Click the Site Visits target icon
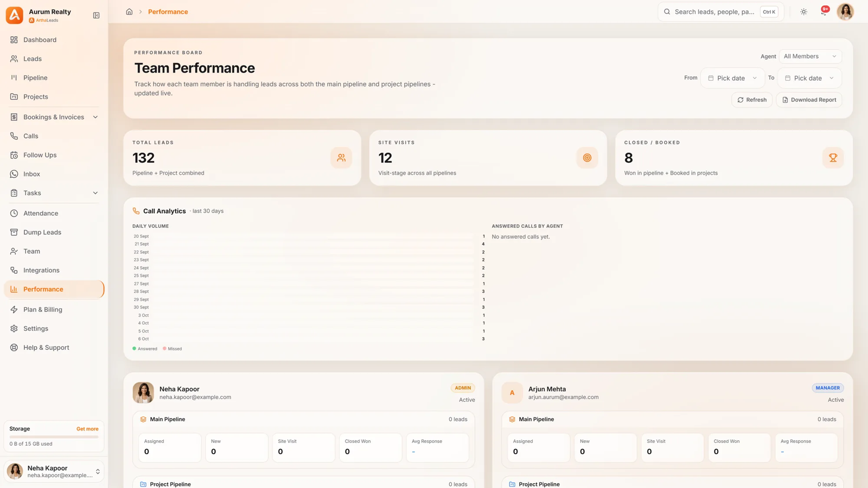The width and height of the screenshot is (868, 488). 587,158
